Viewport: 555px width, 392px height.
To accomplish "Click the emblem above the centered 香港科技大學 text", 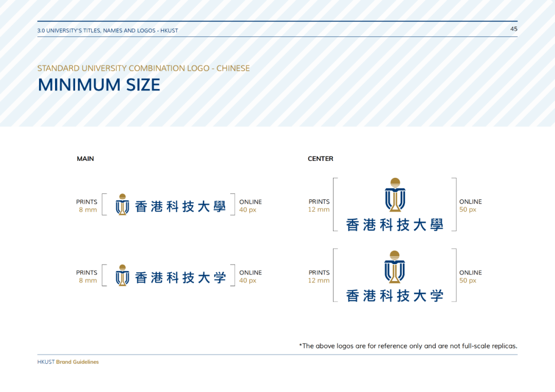I will pyautogui.click(x=395, y=195).
